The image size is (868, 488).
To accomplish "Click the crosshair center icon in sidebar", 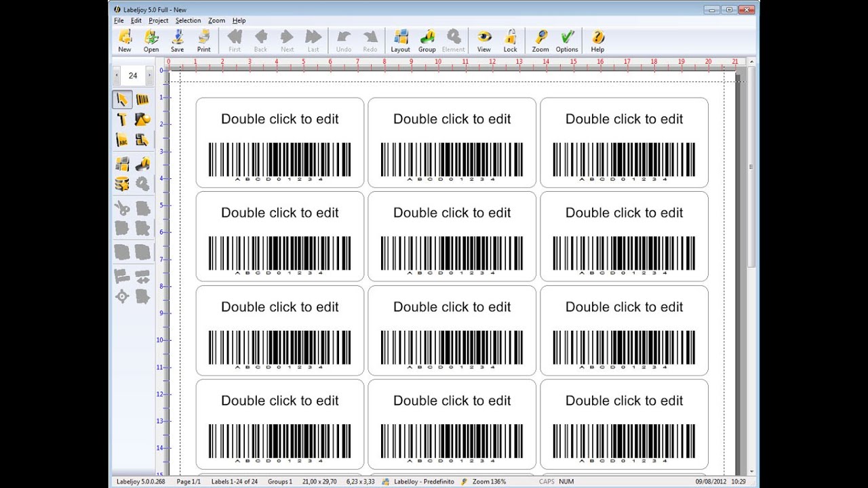I will (122, 296).
